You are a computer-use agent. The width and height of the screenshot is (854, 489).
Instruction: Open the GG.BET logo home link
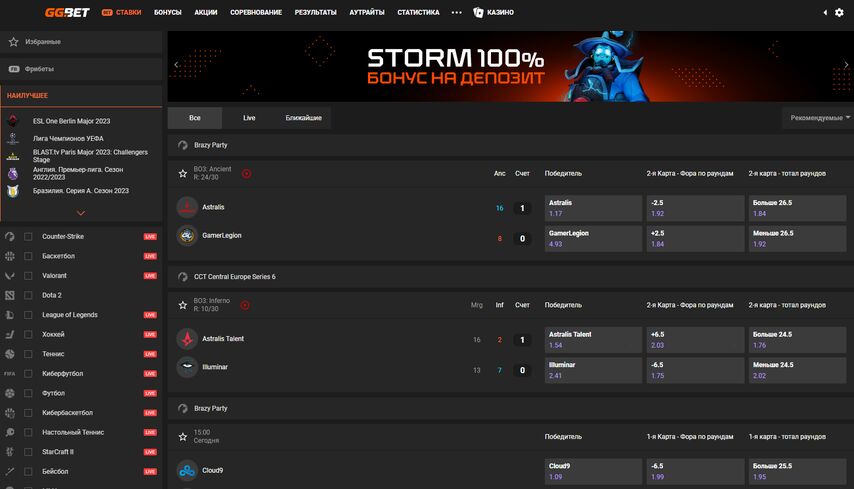(67, 12)
